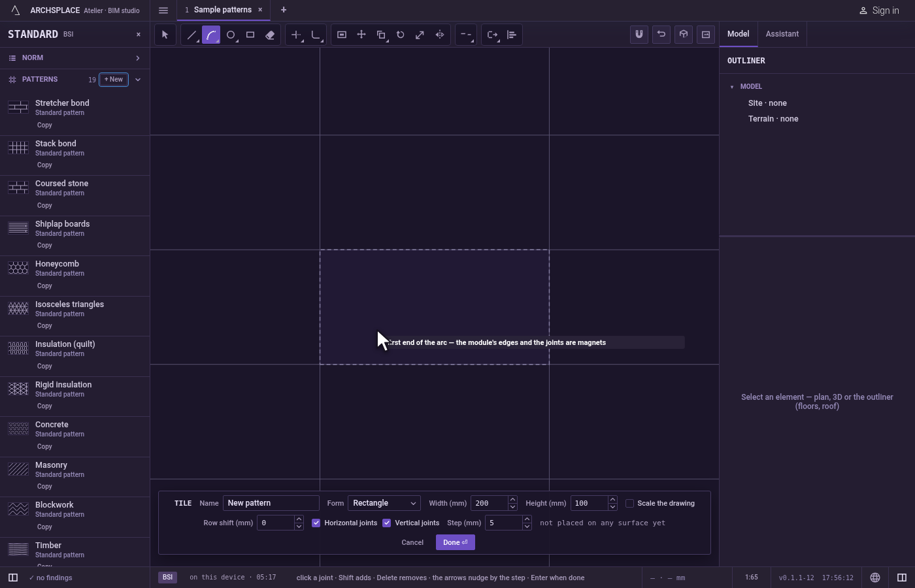Copy the Stretcher bond pattern

click(x=44, y=125)
